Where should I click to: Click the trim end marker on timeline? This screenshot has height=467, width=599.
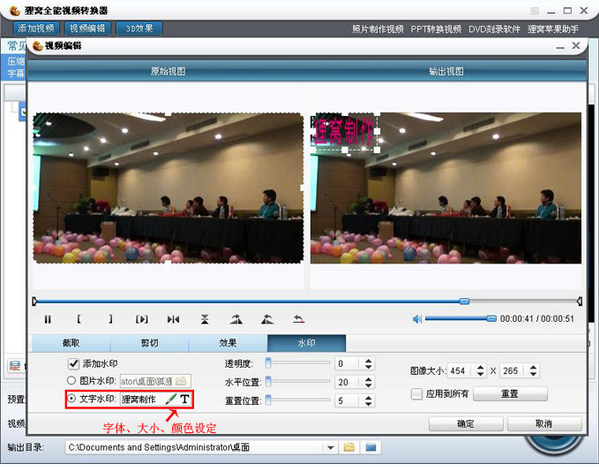(x=579, y=302)
